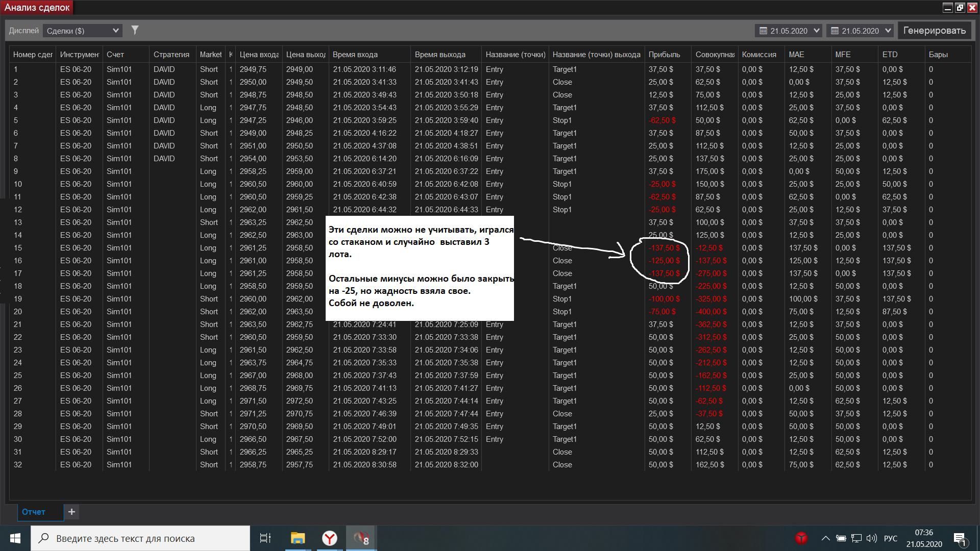The image size is (980, 551).
Task: Open Task View in the taskbar
Action: [x=265, y=538]
